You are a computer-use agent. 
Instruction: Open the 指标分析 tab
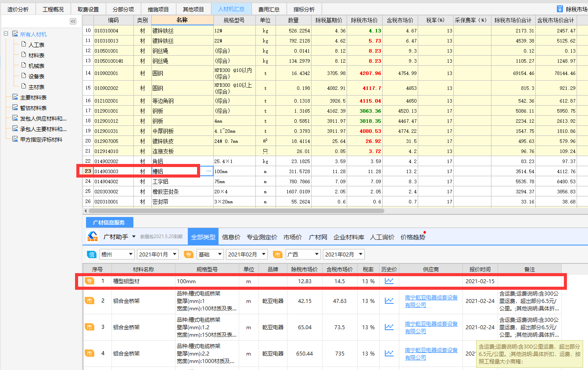(304, 9)
